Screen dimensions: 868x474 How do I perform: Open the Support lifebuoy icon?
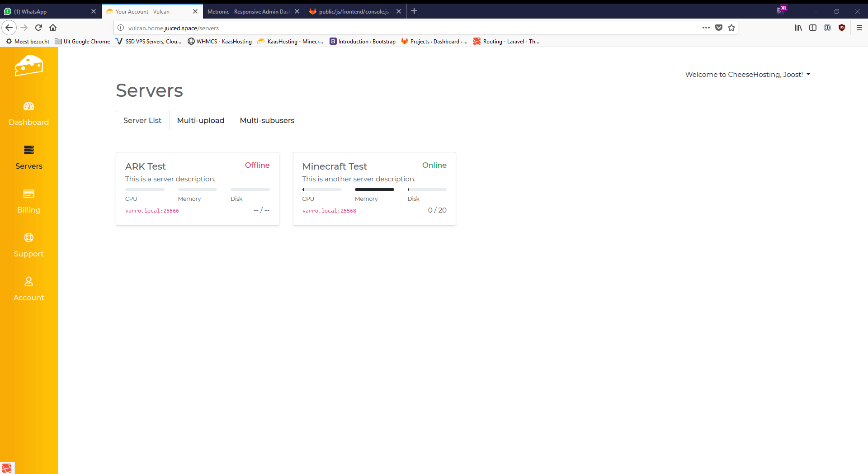28,238
